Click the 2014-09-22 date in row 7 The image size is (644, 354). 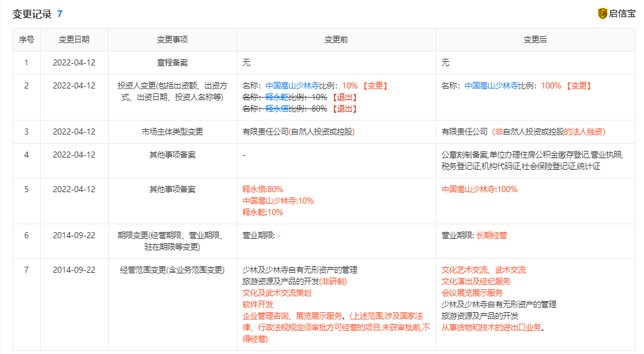pos(74,270)
